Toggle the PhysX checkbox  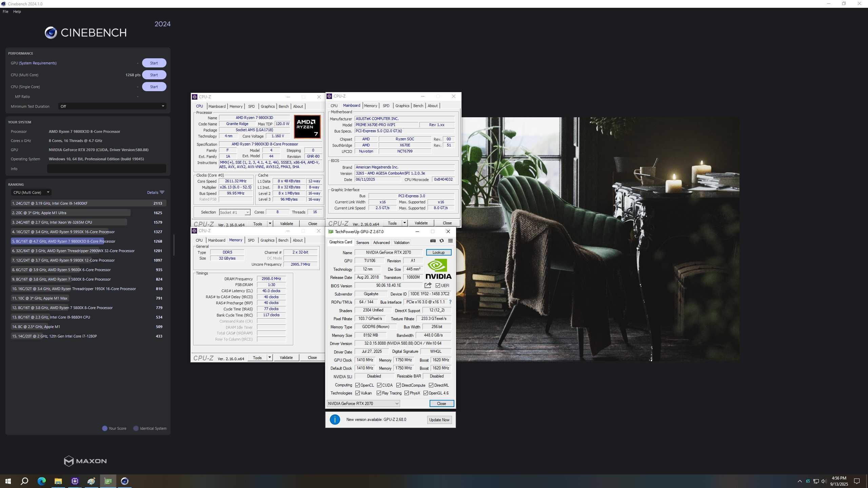point(407,393)
